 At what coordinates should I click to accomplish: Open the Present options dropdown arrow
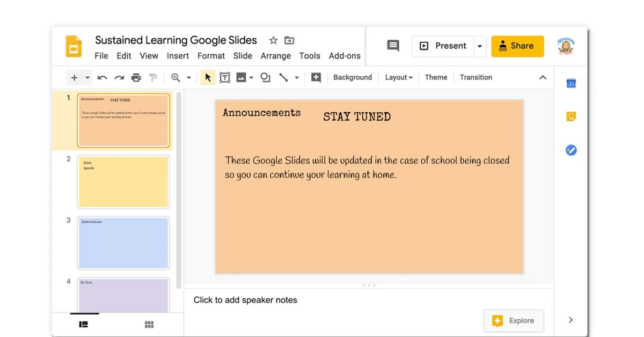click(x=479, y=46)
